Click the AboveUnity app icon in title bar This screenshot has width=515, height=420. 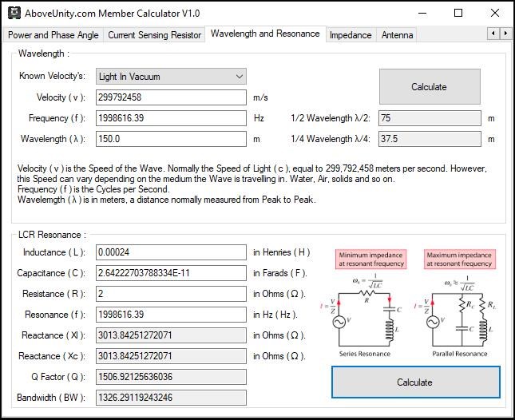[14, 13]
